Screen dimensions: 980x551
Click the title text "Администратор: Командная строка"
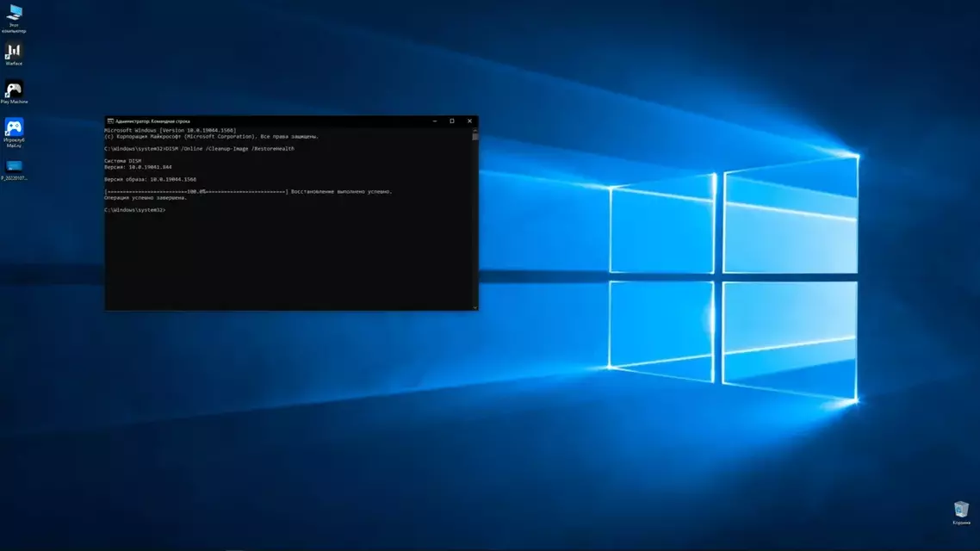point(152,121)
